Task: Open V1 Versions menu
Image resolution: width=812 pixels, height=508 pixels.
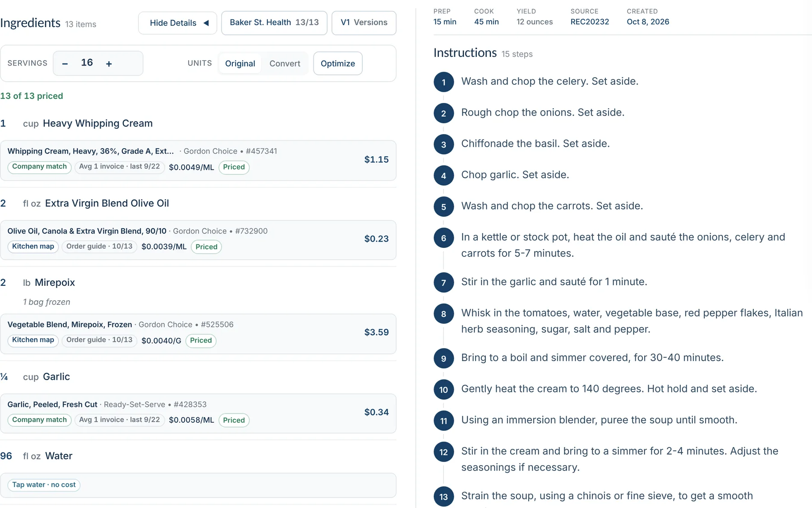Action: 364,23
